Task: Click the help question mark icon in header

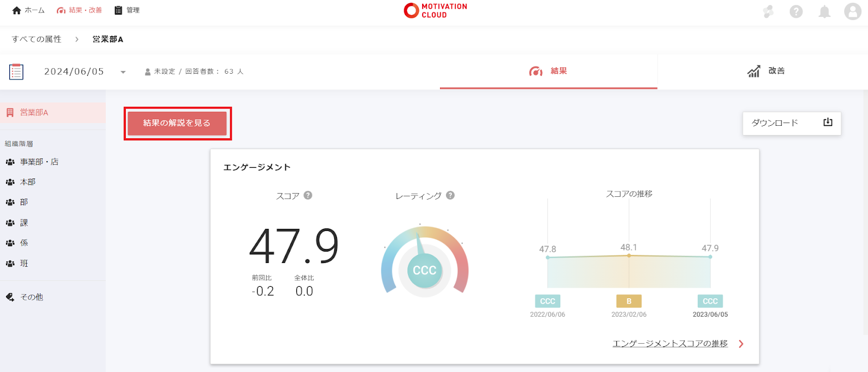Action: (796, 11)
